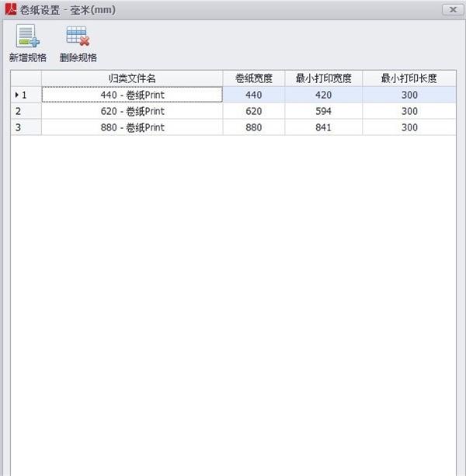Select the 归类文件名 column header
Screen dimensions: 466x476
pos(132,78)
